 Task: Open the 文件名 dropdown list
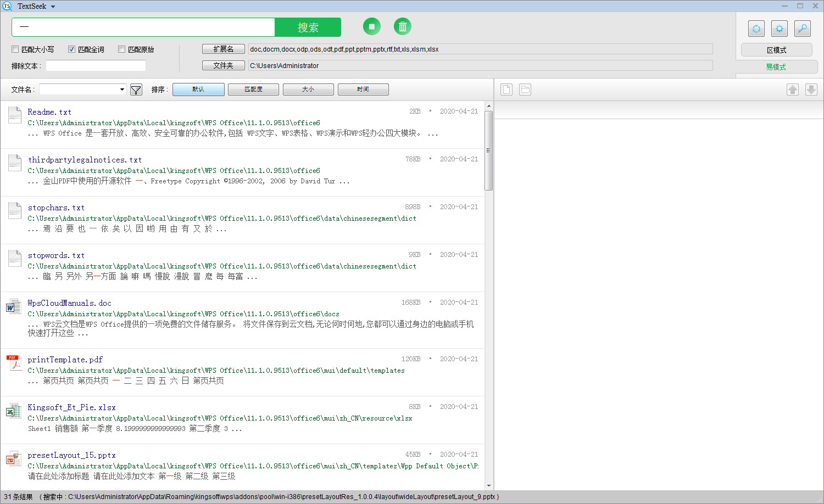pyautogui.click(x=122, y=88)
